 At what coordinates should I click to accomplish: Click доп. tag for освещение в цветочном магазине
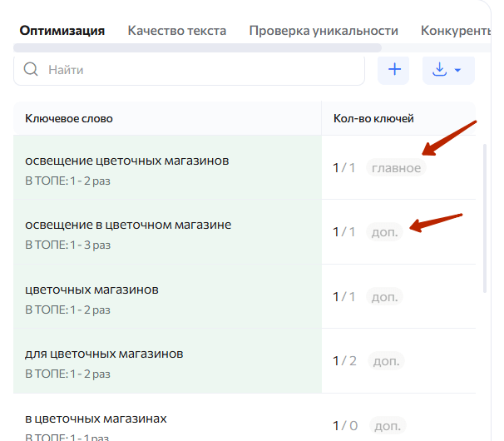click(x=384, y=232)
